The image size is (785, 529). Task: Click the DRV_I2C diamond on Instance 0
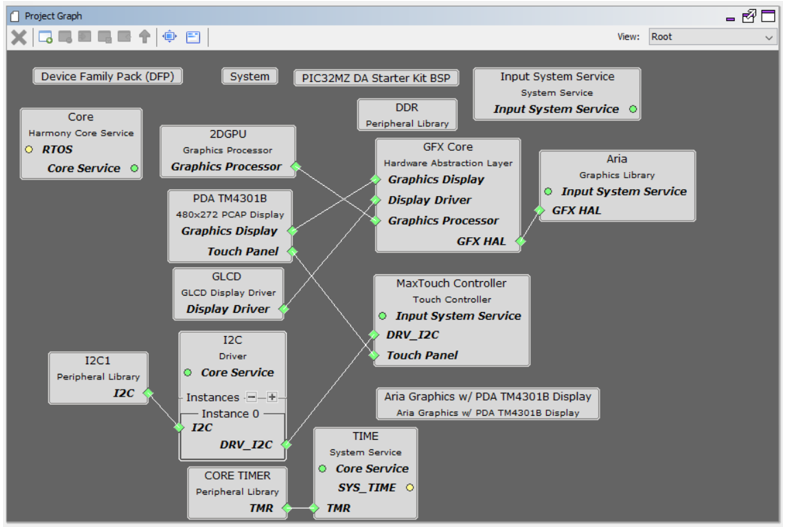286,444
